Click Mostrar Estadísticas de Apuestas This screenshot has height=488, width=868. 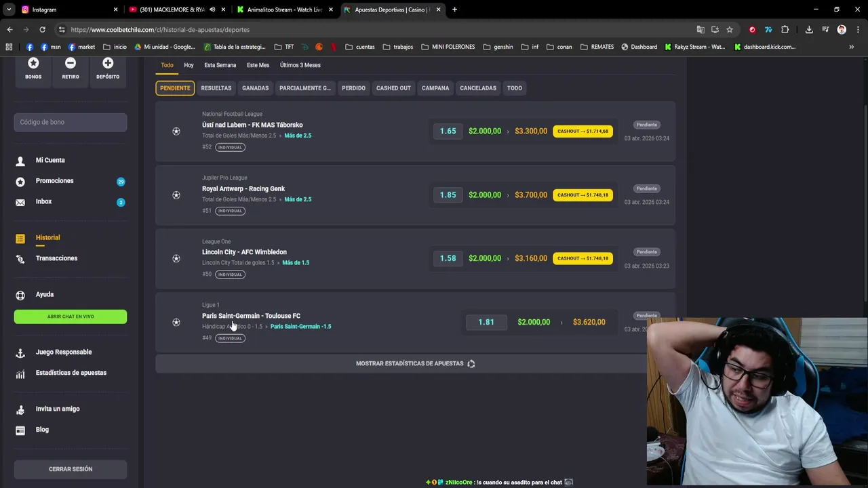pos(415,363)
